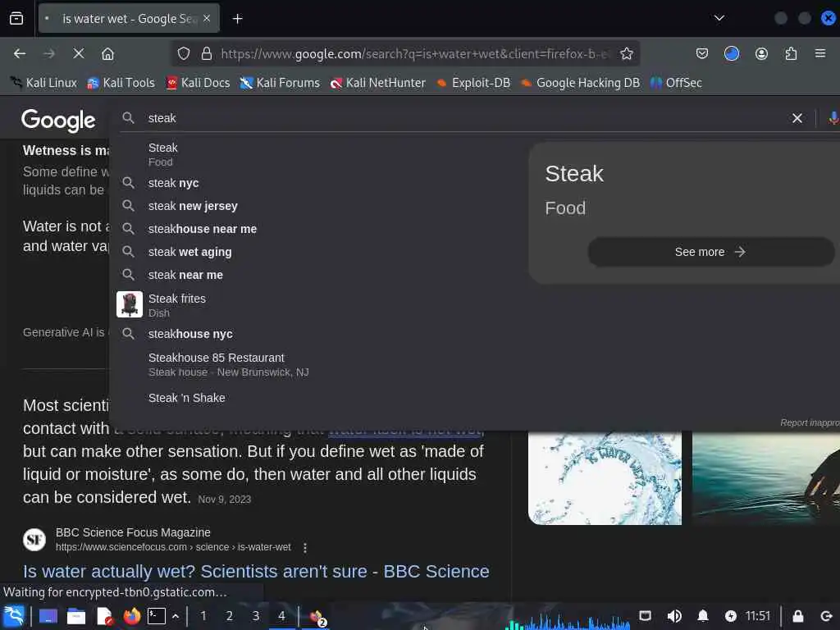Open the Kali NetHunter bookmark
840x630 pixels.
pyautogui.click(x=378, y=83)
